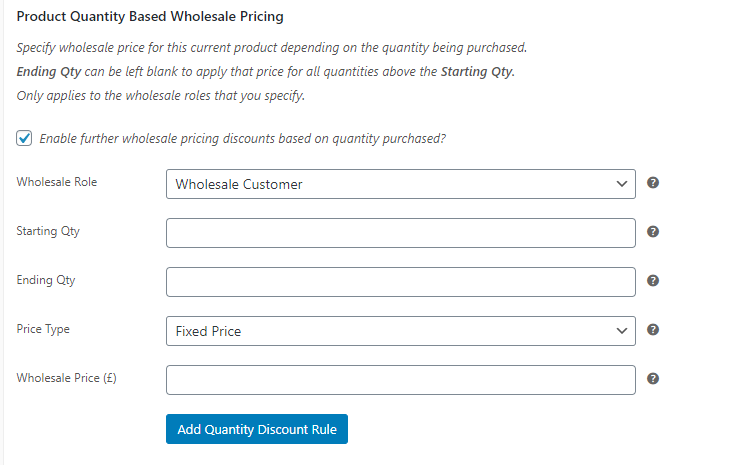Click the help icon beside Starting Qty
Screen dimensions: 740x465
click(x=653, y=232)
